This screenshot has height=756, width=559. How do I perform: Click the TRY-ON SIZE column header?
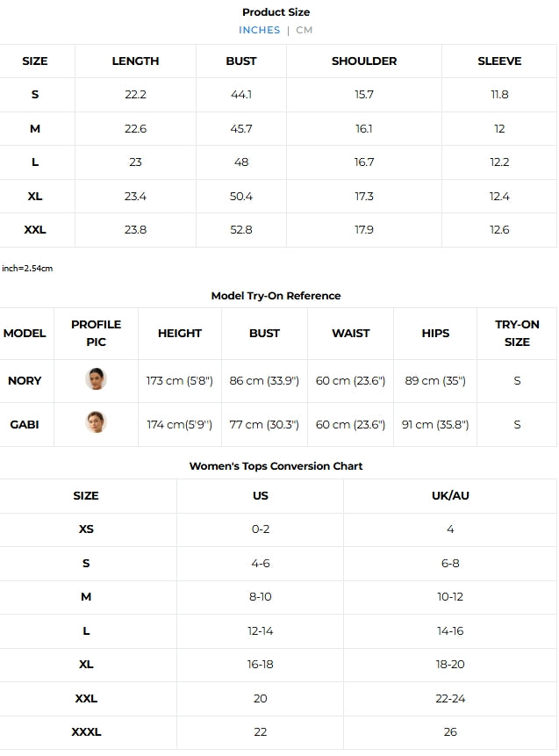(517, 334)
